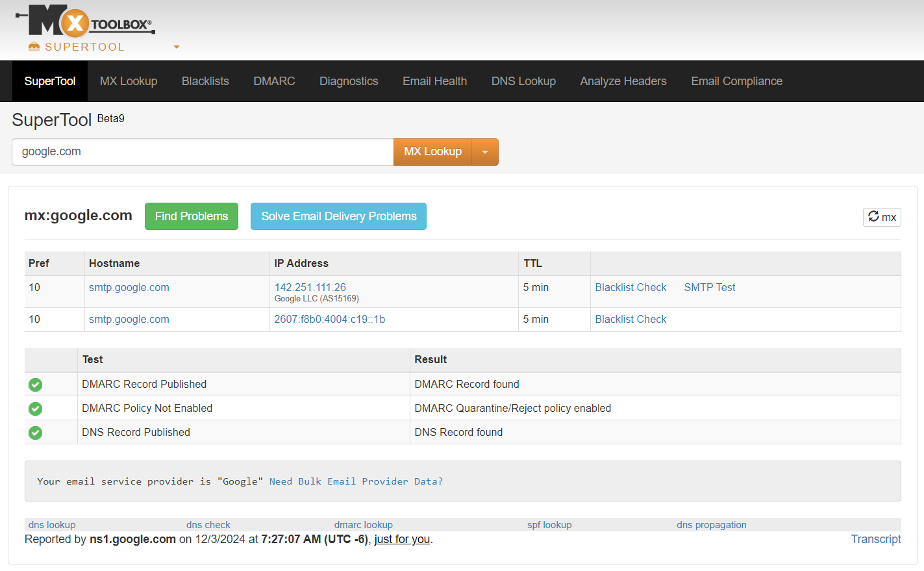Select the SuperTool nav tab

(50, 81)
